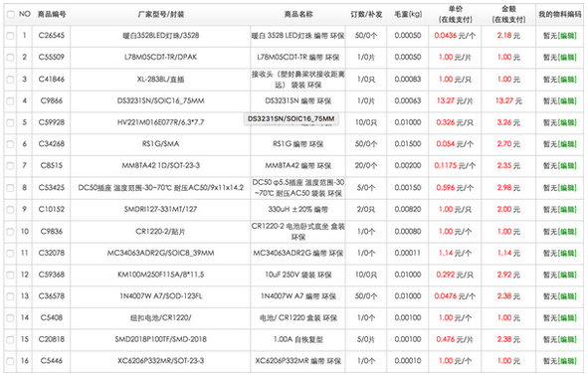The width and height of the screenshot is (588, 378).
Task: Edit material code for C59928
Action: point(567,123)
